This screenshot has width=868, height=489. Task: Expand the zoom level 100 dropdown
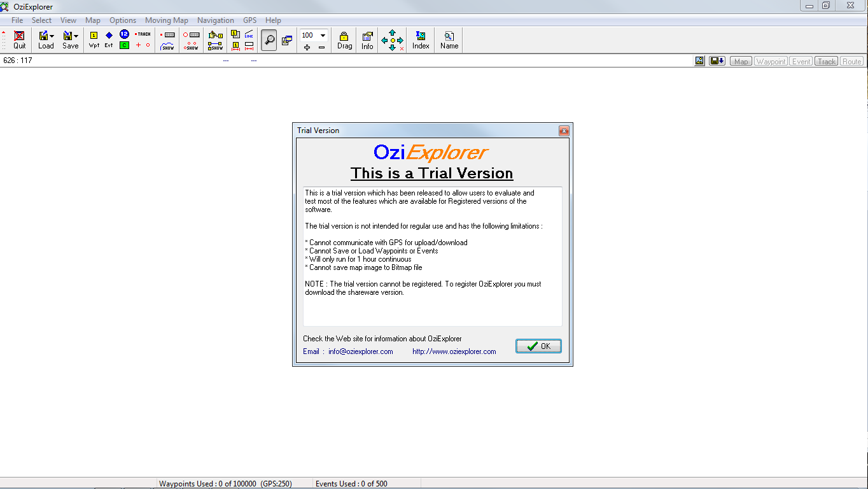coord(323,36)
